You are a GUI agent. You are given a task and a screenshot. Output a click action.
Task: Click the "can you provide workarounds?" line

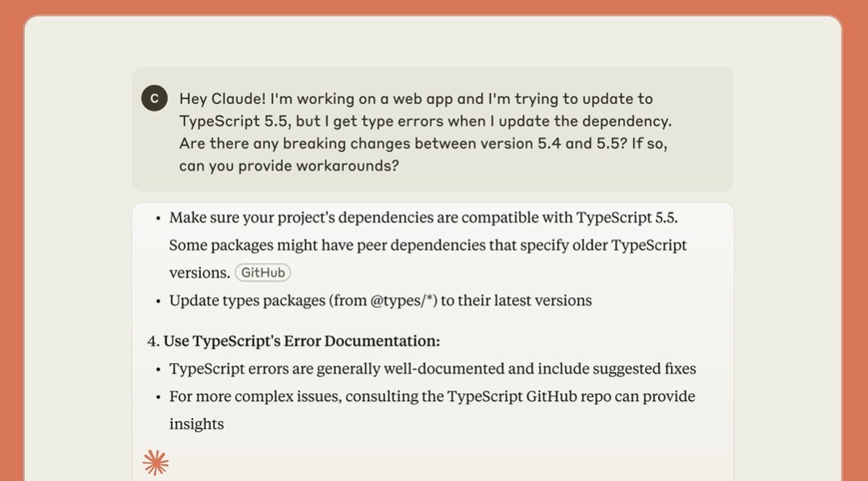pyautogui.click(x=289, y=166)
